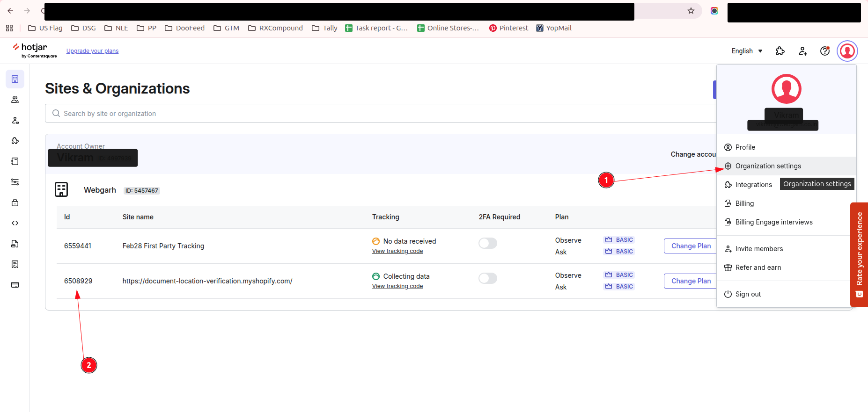The image size is (868, 412).
Task: Open the tracking code sidebar icon
Action: tap(15, 223)
